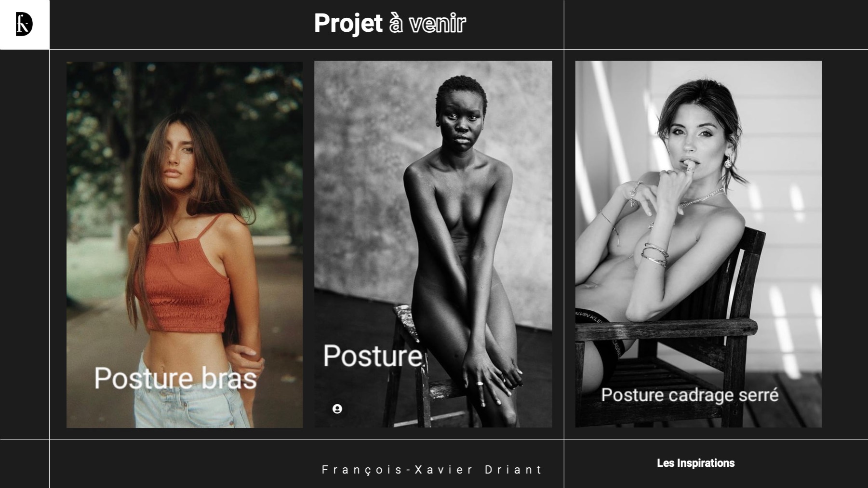This screenshot has height=488, width=868.
Task: Click the "Posture cadrage serré" caption
Action: tap(690, 395)
